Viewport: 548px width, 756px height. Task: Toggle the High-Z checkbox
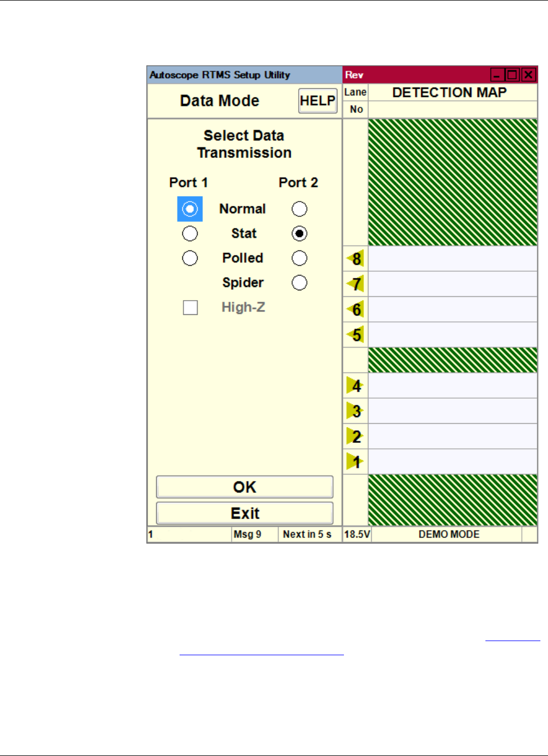click(x=190, y=308)
